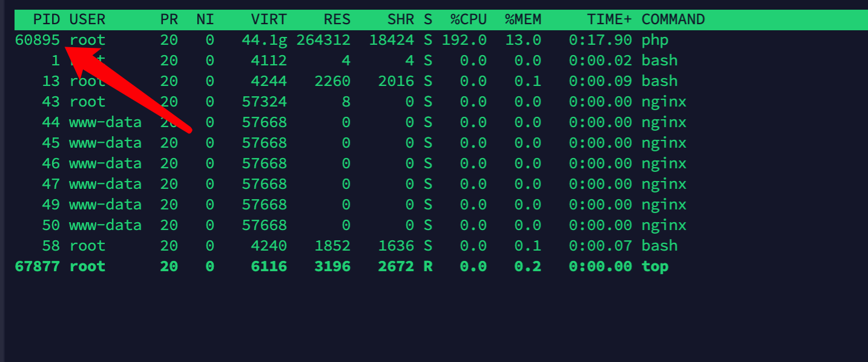Click the %CPU column header
868x362 pixels.
[x=468, y=19]
